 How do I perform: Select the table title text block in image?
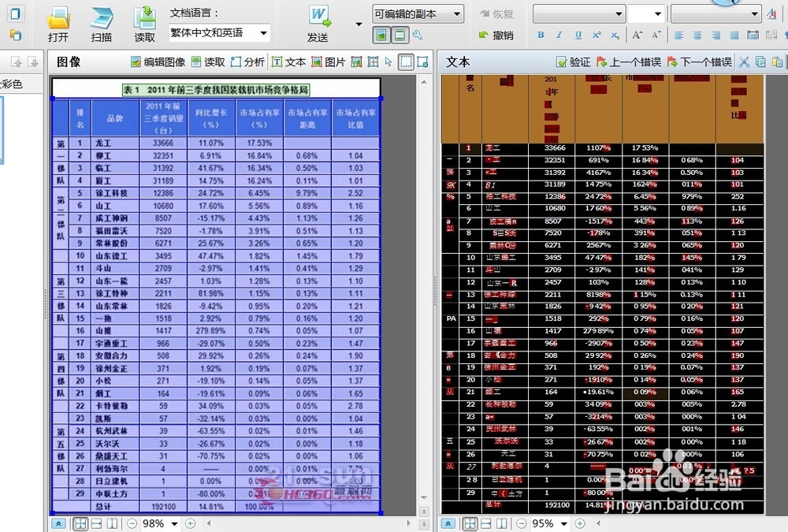(x=216, y=90)
